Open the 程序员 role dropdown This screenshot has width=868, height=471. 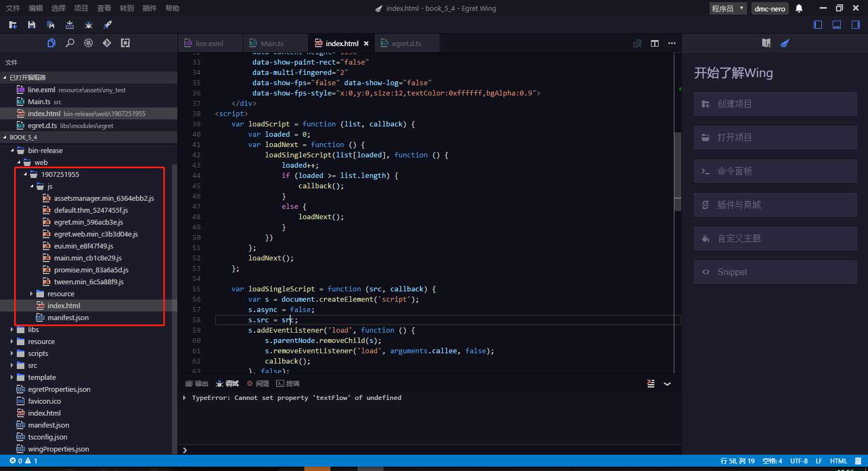pos(728,8)
